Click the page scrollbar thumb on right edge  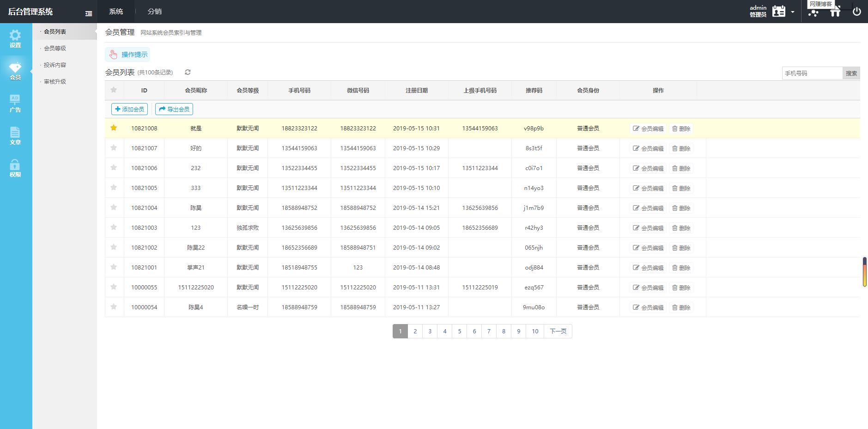[864, 272]
